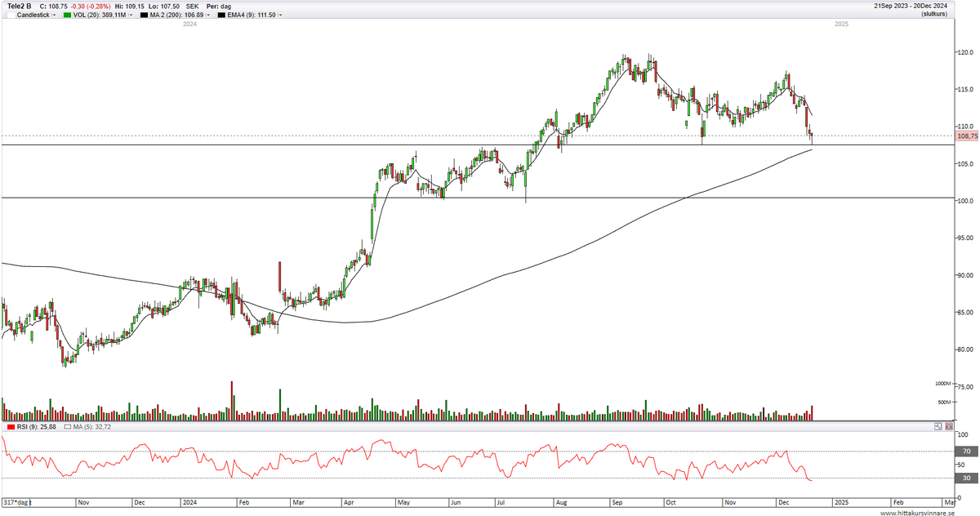Click the MA 2 (200): 106.89 label

pos(176,15)
